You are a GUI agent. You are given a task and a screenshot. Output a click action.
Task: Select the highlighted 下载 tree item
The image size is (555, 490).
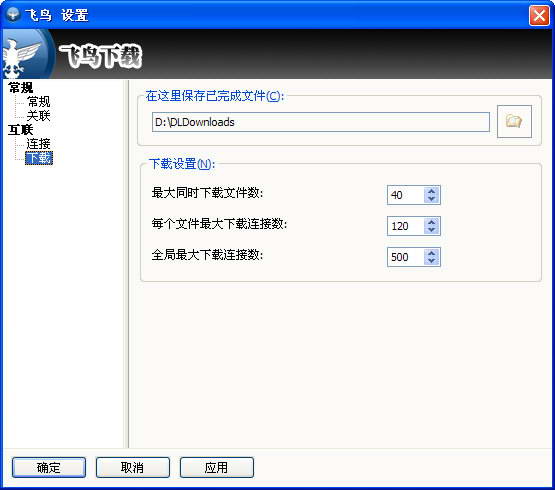click(39, 158)
